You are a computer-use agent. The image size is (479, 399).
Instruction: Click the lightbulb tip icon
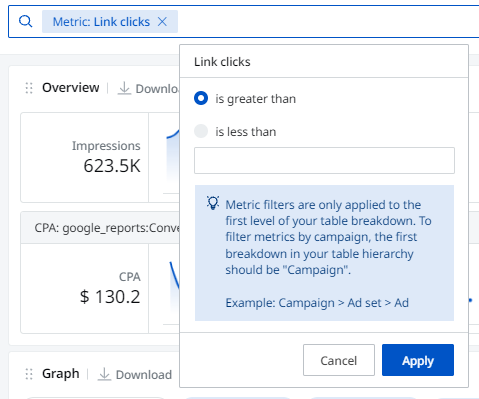213,203
